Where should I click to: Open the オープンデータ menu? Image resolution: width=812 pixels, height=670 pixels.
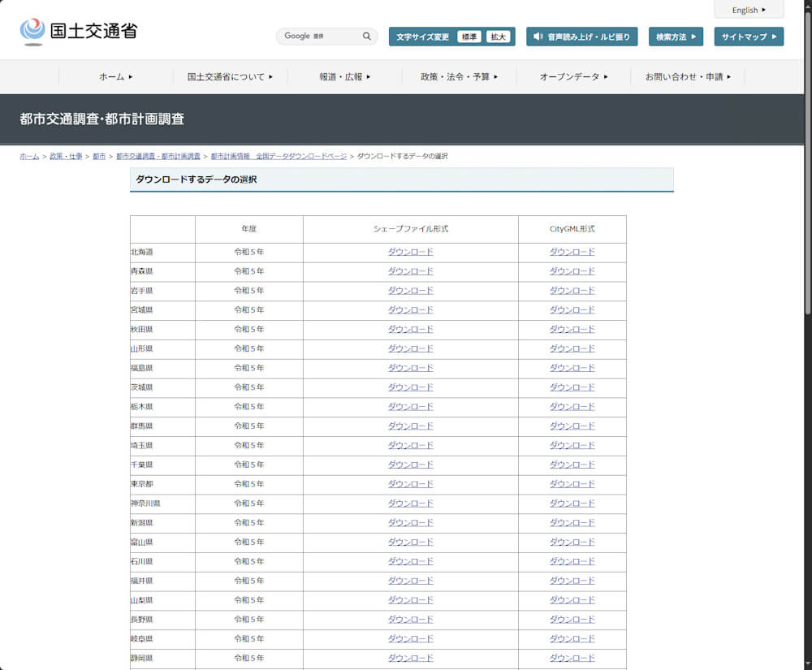pos(573,77)
